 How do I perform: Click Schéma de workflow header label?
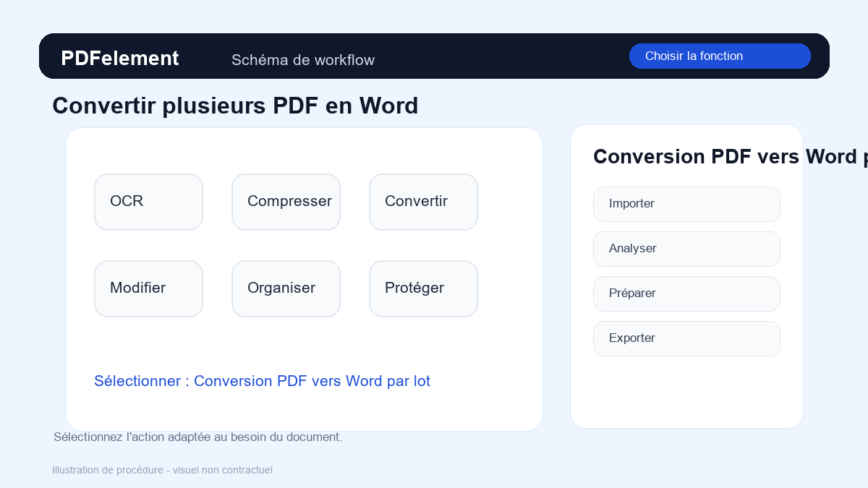303,60
